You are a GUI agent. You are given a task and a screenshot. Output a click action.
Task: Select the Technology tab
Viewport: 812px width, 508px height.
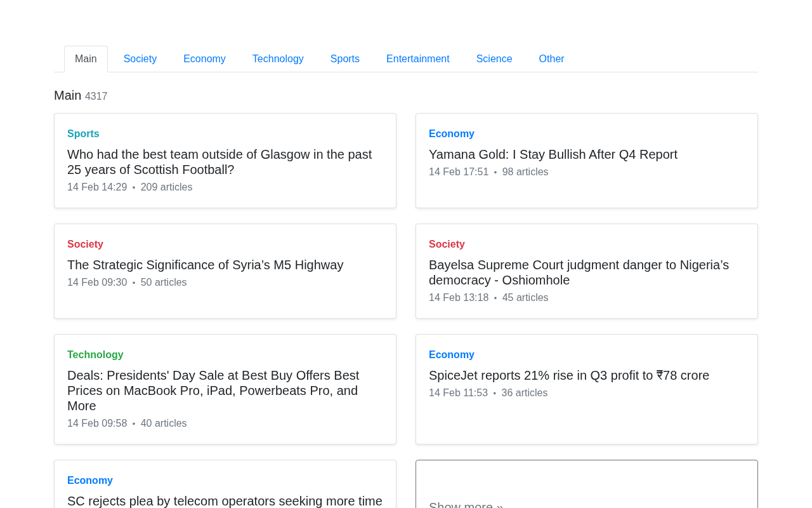278,59
